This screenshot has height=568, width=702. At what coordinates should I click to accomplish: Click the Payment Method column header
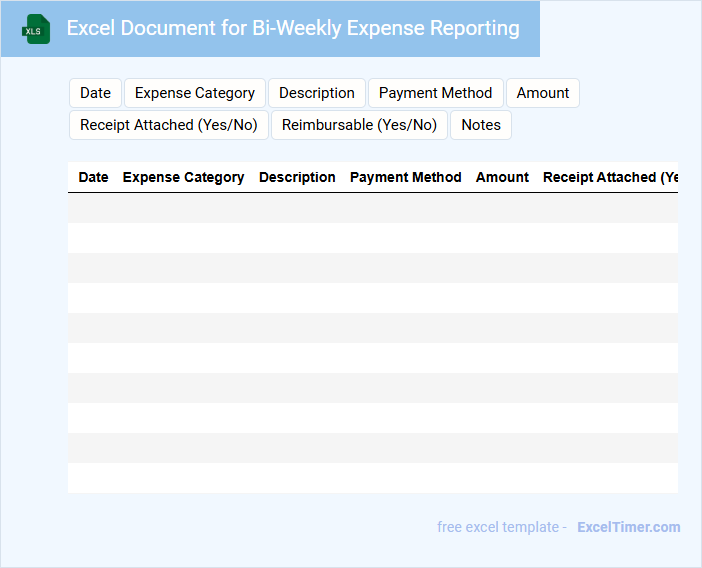click(x=405, y=177)
